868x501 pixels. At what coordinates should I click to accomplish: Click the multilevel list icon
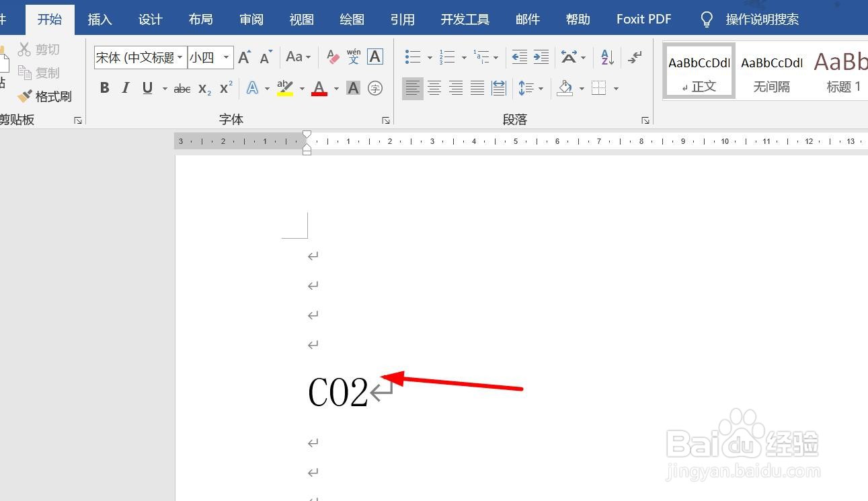tap(481, 57)
